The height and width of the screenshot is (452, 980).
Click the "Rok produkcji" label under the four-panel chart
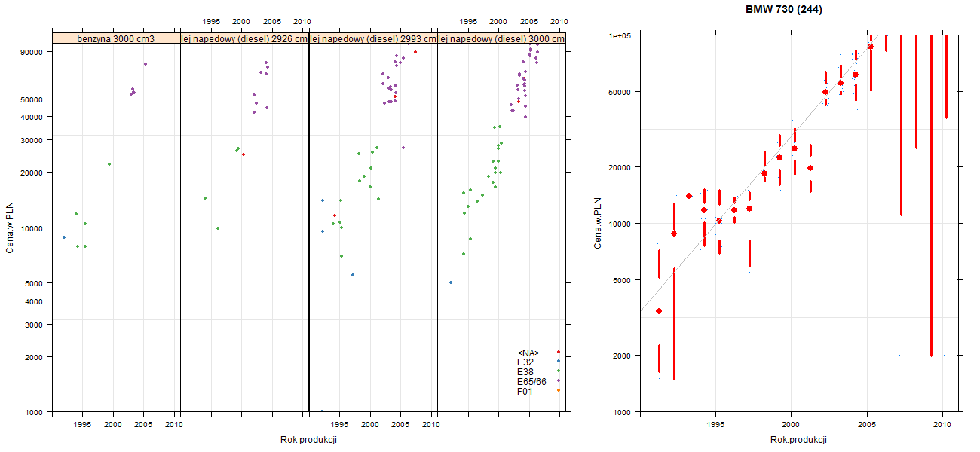click(308, 440)
